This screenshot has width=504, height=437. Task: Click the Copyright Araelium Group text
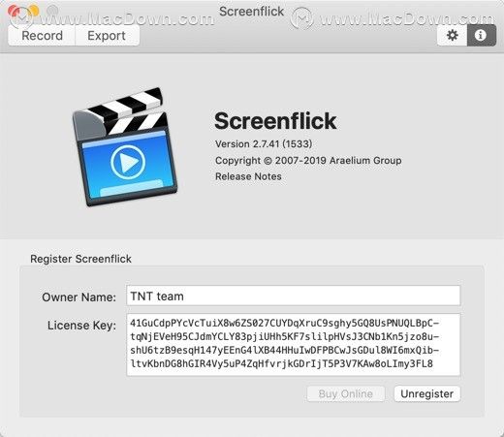tap(308, 160)
